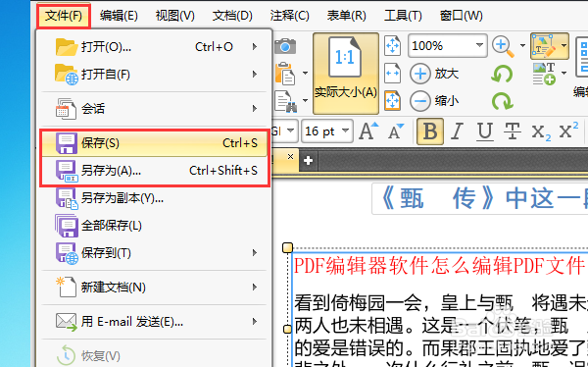Open the 工具(T) menu

(403, 16)
